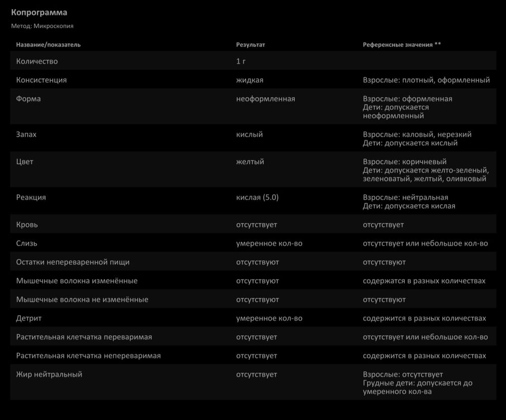Click the Мышечные волокна не изменённые label
Viewport: 506px width, 420px height.
point(82,299)
